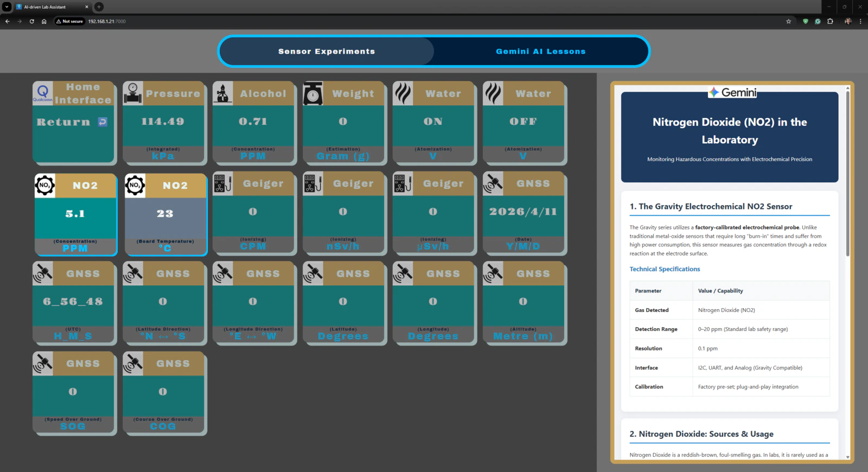Click the Metre (m) altitude label

(523, 336)
